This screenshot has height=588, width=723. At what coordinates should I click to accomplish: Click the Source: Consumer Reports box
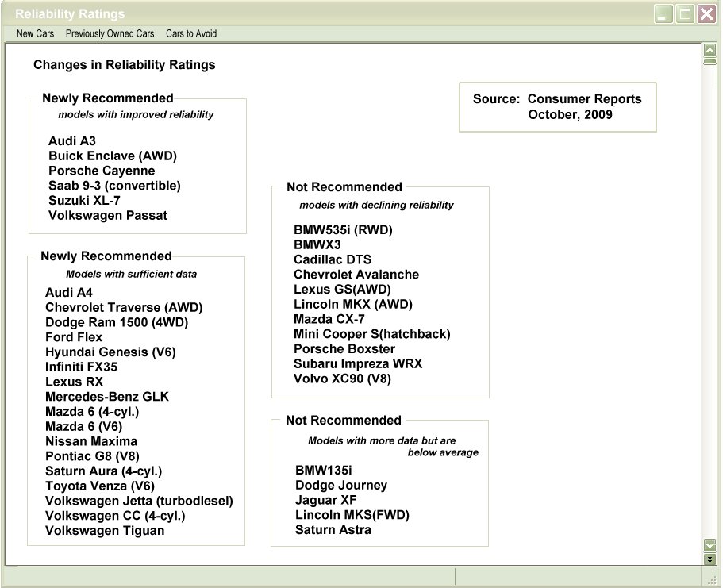pyautogui.click(x=557, y=106)
